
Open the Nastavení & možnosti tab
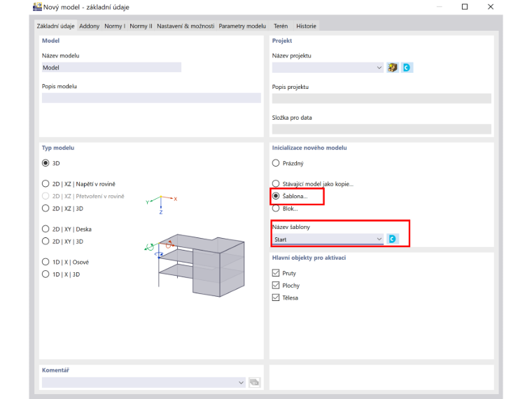point(185,26)
